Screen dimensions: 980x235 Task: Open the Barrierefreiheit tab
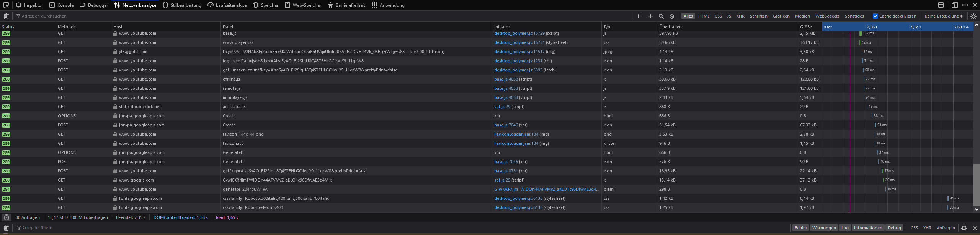click(346, 5)
